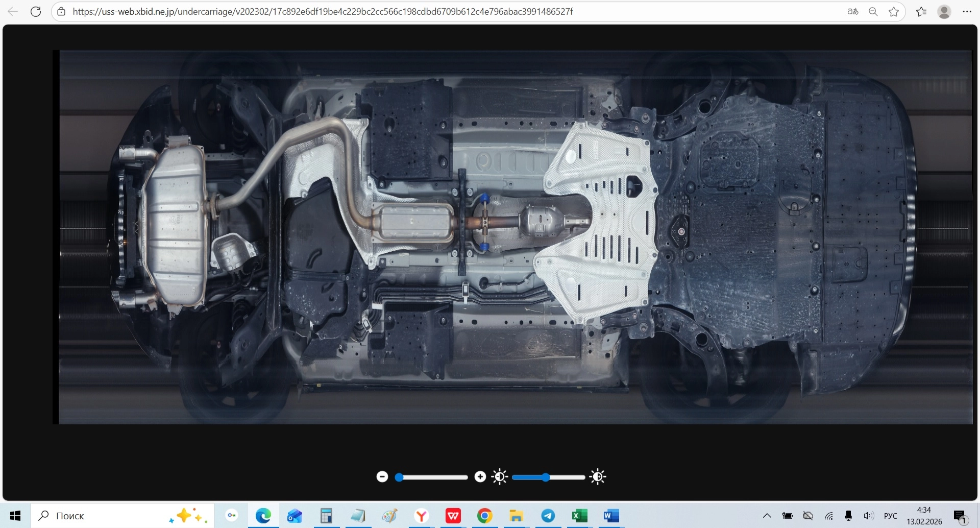Click the decrease brightness sun icon
980x528 pixels.
click(499, 477)
